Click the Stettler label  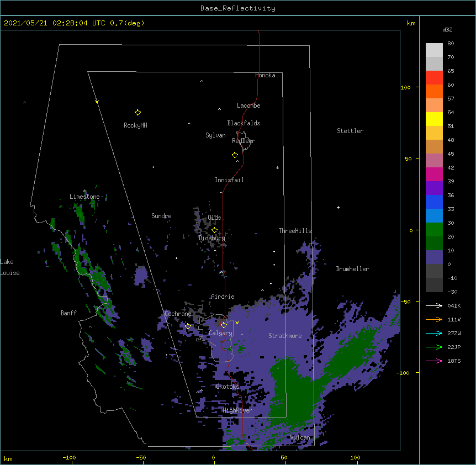(350, 131)
